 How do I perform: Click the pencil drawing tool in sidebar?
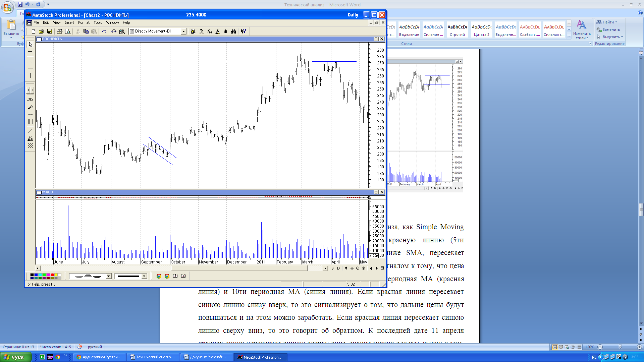[x=31, y=131]
